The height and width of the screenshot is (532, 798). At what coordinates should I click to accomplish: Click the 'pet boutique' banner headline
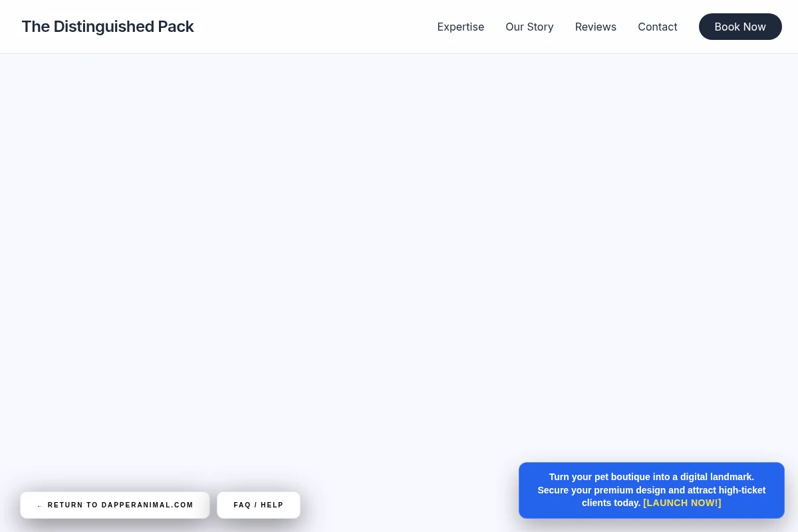point(652,477)
